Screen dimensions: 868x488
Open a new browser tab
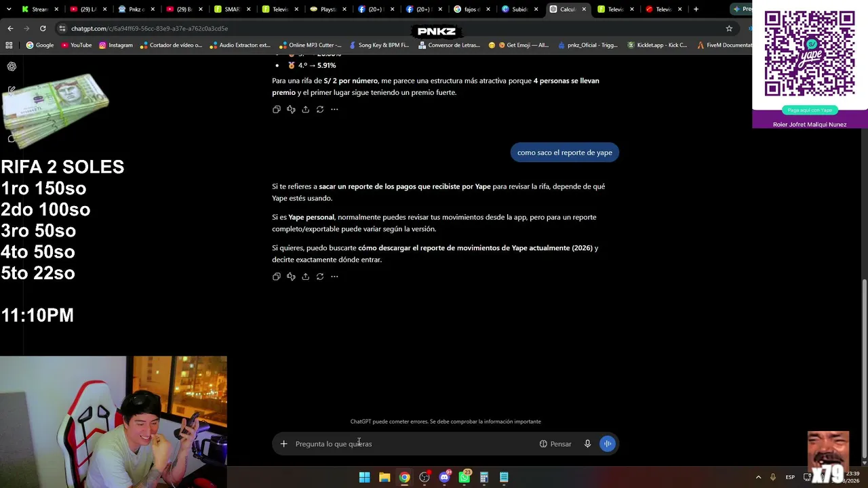coord(696,9)
